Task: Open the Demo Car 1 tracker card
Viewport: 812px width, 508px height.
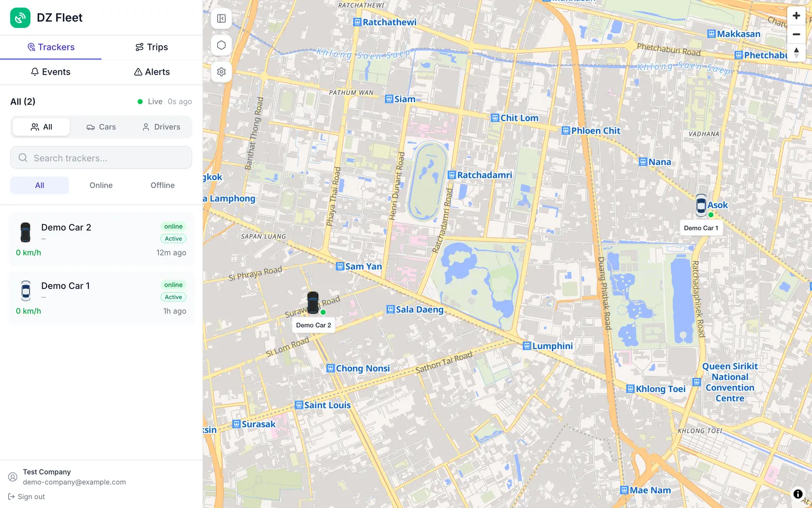Action: pos(101,298)
